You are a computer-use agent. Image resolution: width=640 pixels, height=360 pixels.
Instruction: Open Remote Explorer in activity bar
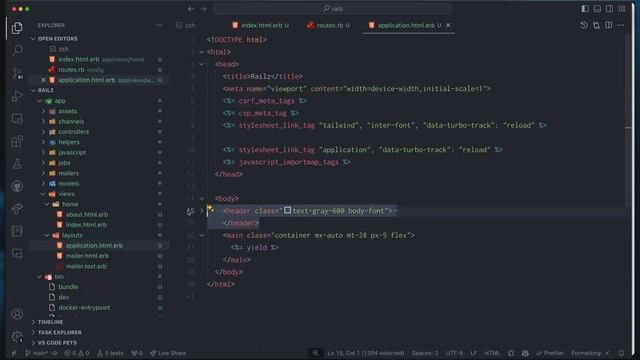tap(17, 119)
